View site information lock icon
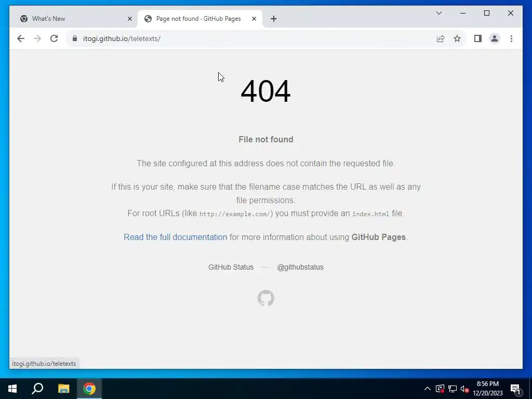Screen dimensions: 532x399 [75, 38]
